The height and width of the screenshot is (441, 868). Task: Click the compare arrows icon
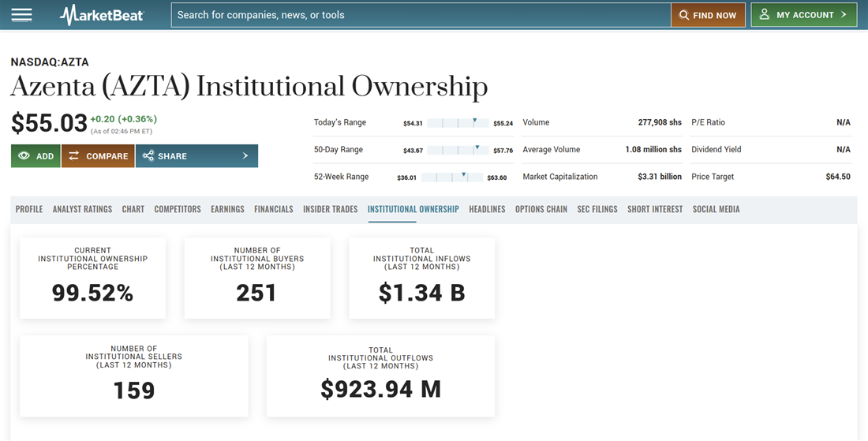(74, 156)
